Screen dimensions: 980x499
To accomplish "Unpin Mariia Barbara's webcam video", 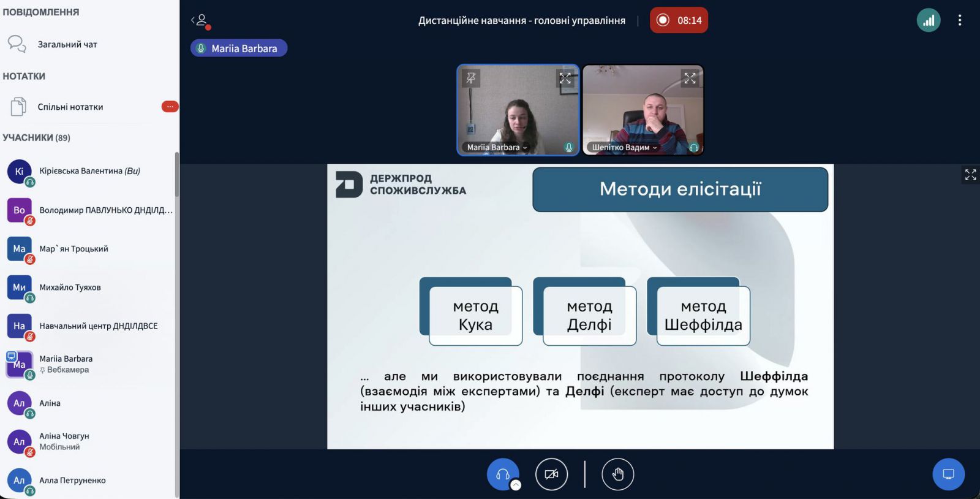I will coord(470,78).
